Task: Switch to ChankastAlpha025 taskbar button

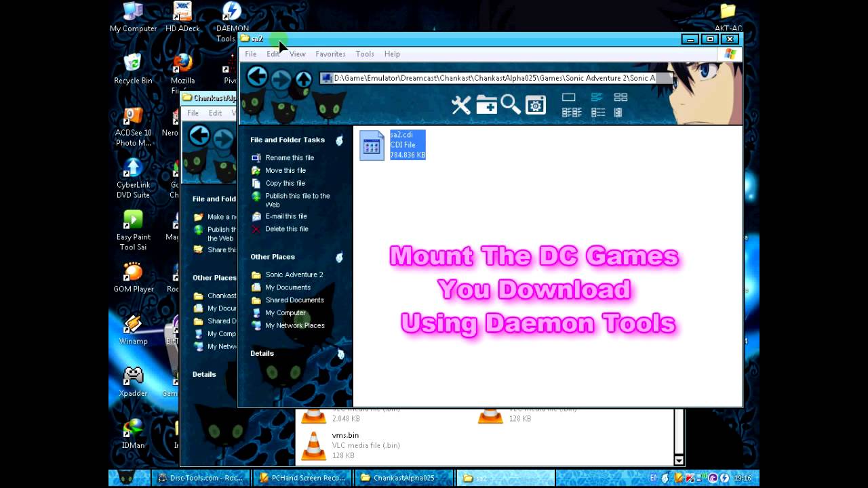Action: pyautogui.click(x=404, y=478)
